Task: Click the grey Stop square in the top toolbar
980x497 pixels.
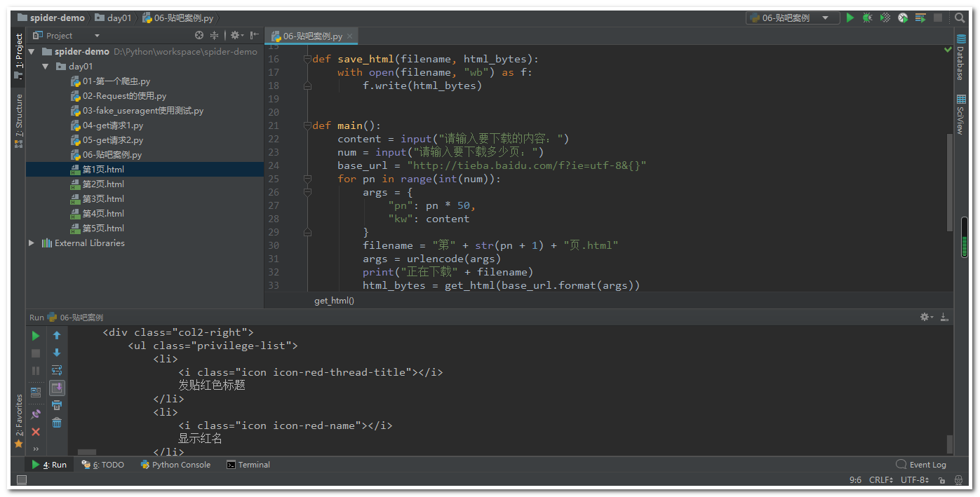Action: point(938,18)
